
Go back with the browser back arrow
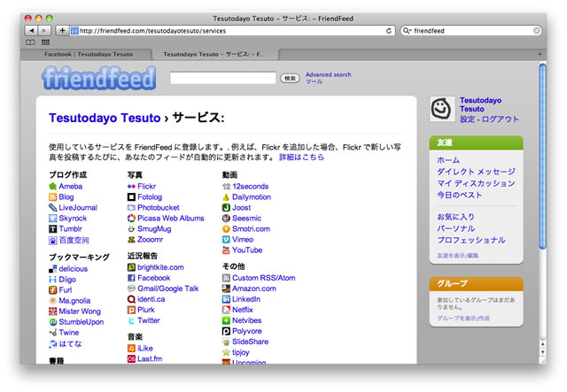point(32,31)
